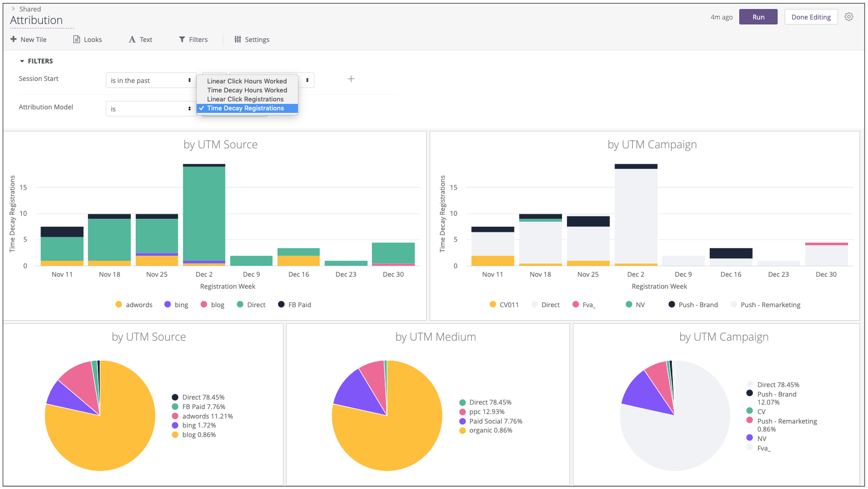Select Time Decay Registrations option
The height and width of the screenshot is (489, 868).
(247, 108)
